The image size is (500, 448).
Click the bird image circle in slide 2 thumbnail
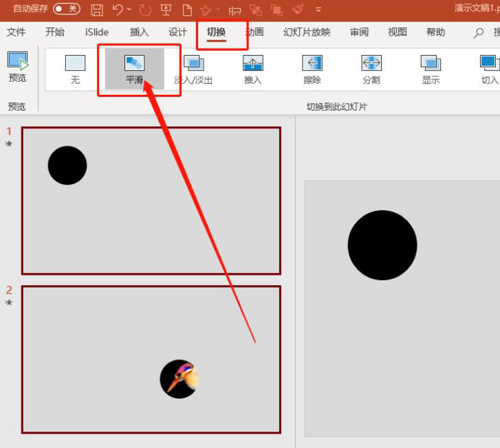(x=180, y=379)
